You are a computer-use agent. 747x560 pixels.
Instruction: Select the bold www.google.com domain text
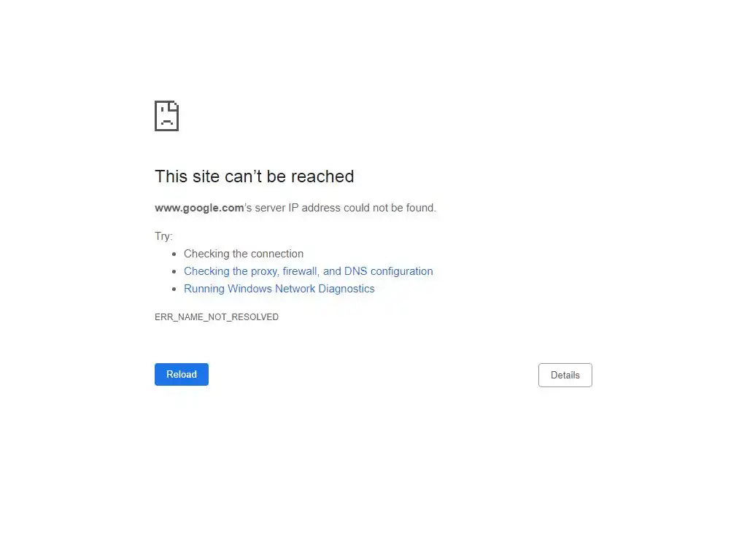199,208
